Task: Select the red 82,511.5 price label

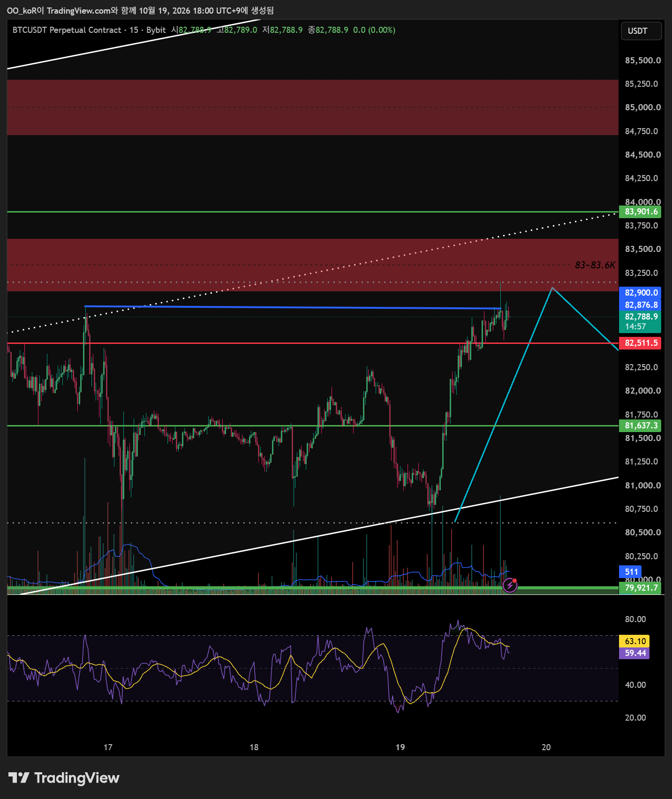Action: click(641, 343)
